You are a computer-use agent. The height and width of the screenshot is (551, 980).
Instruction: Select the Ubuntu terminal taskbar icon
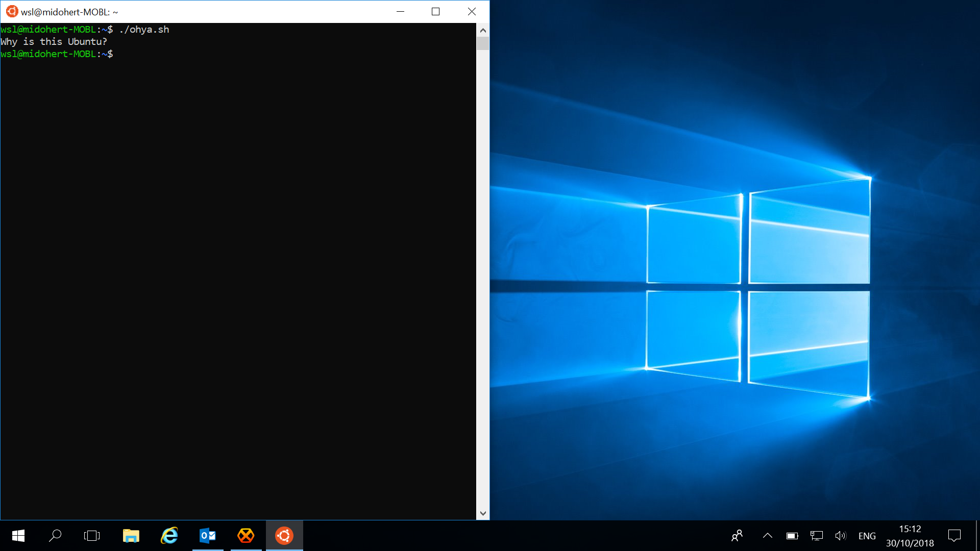284,536
